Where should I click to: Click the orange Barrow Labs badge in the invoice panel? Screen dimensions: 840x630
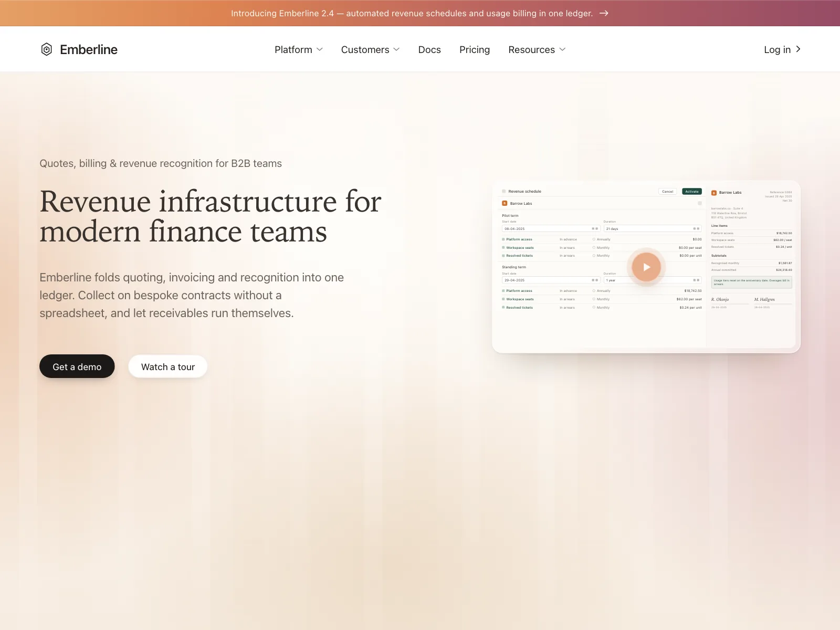714,193
